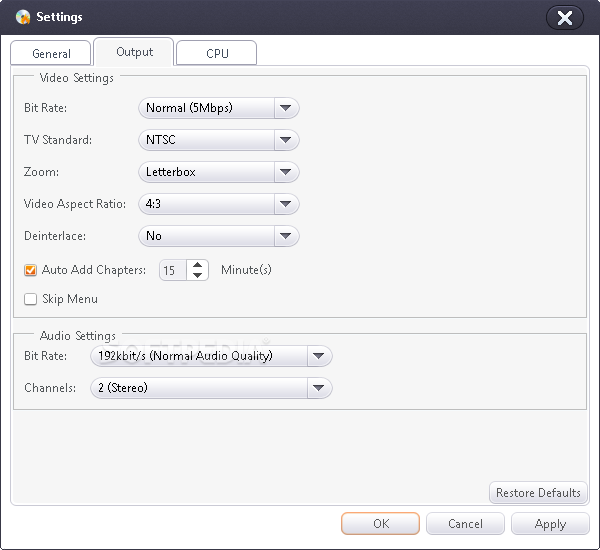The height and width of the screenshot is (550, 600).
Task: Click the Video Aspect Ratio: label
Action: [x=75, y=204]
